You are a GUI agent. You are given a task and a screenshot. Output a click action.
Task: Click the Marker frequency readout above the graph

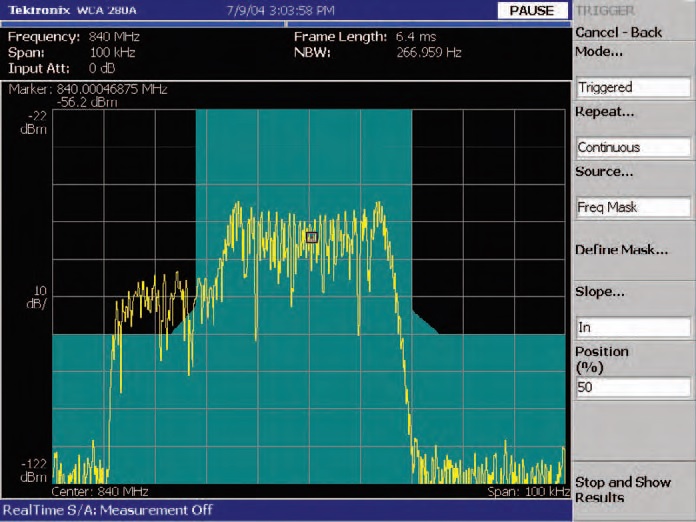[87, 89]
